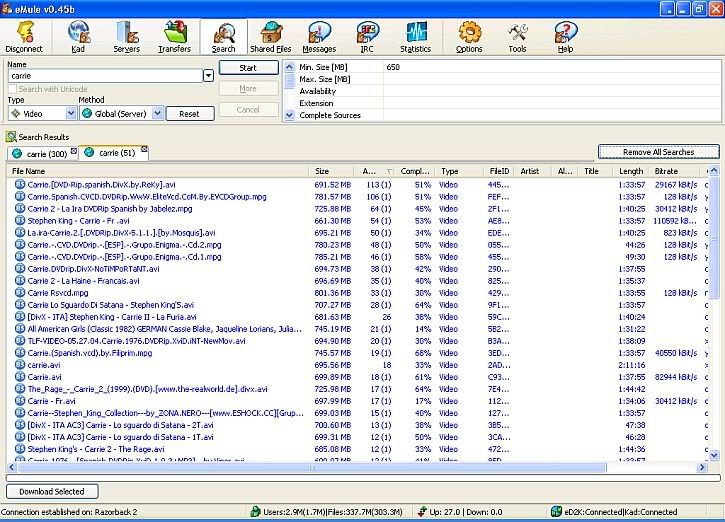
Task: Click filter list scroll up arrow
Action: 289,67
